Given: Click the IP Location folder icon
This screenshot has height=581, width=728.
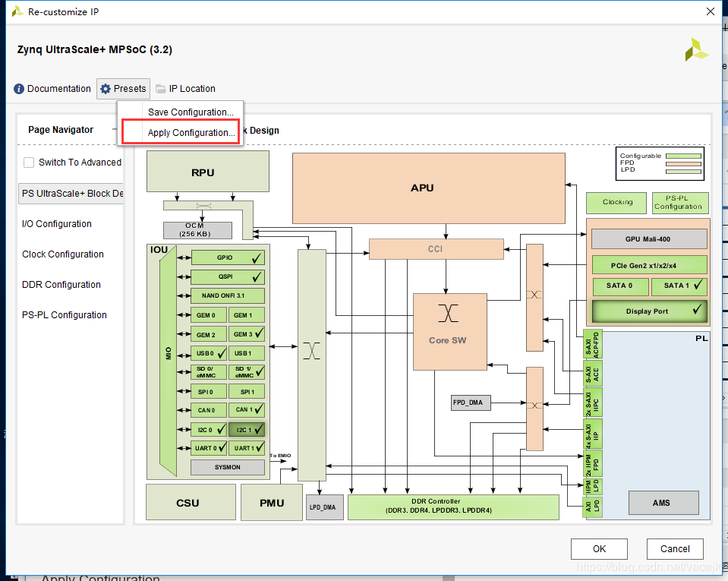Looking at the screenshot, I should click(161, 89).
